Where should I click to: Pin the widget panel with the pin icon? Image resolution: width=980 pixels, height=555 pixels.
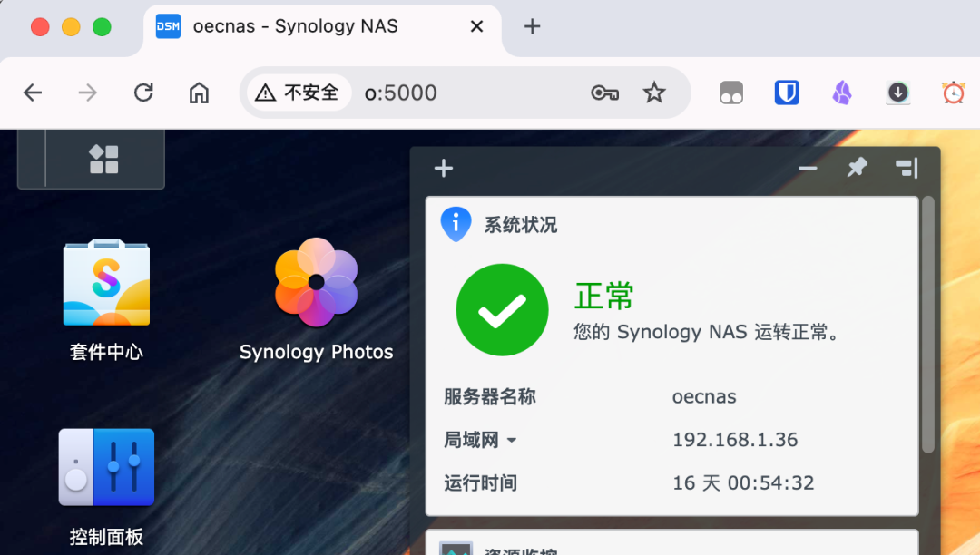pyautogui.click(x=856, y=168)
